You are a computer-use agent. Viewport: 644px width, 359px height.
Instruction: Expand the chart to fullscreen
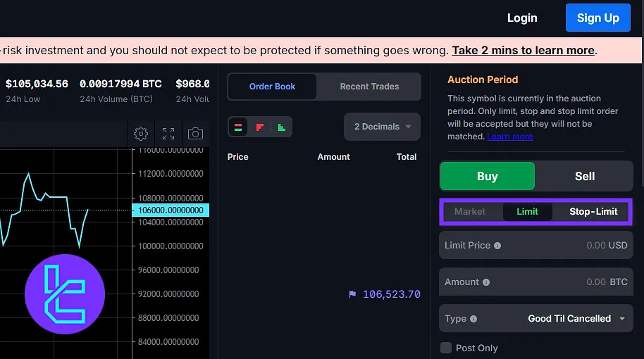tap(168, 134)
